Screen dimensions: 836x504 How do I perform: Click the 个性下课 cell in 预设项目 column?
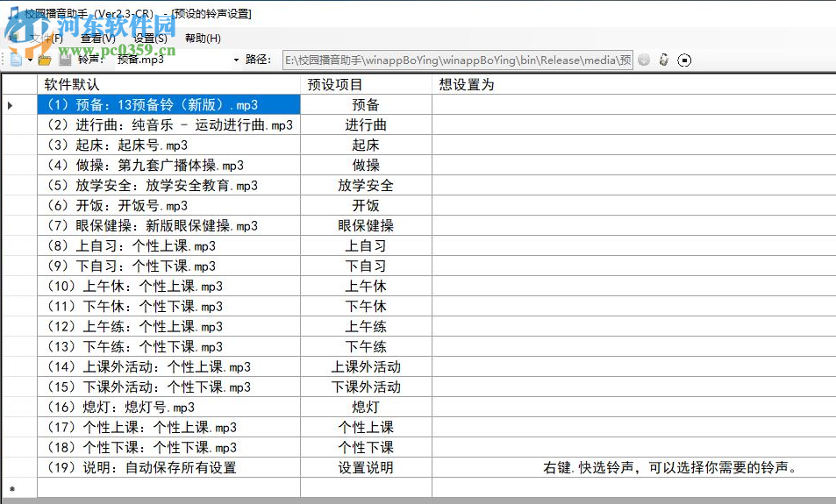(x=367, y=447)
